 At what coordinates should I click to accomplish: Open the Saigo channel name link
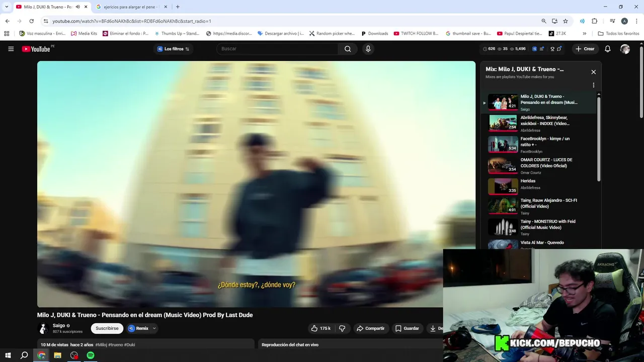pyautogui.click(x=59, y=325)
